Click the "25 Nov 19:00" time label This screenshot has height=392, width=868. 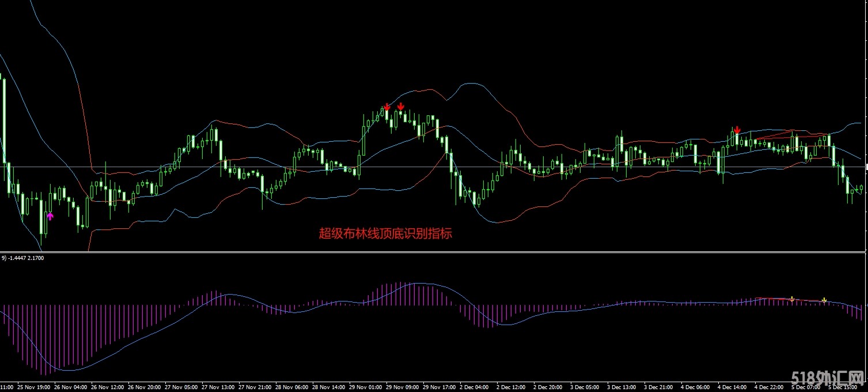(x=34, y=387)
